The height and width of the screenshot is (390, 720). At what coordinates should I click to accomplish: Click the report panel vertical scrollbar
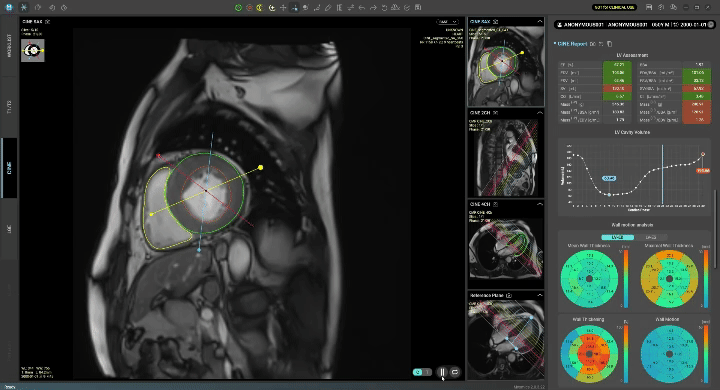716,230
